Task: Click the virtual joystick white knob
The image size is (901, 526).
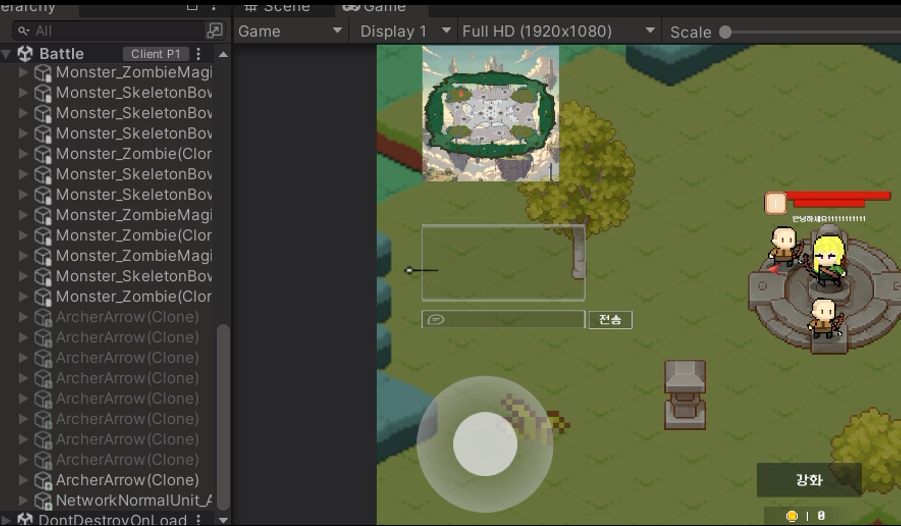Action: pyautogui.click(x=485, y=444)
